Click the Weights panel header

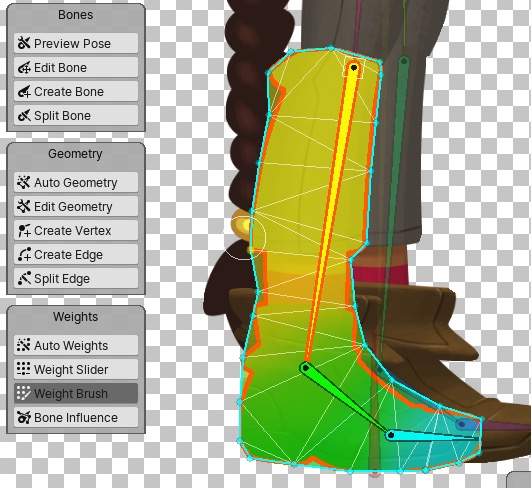tap(76, 317)
